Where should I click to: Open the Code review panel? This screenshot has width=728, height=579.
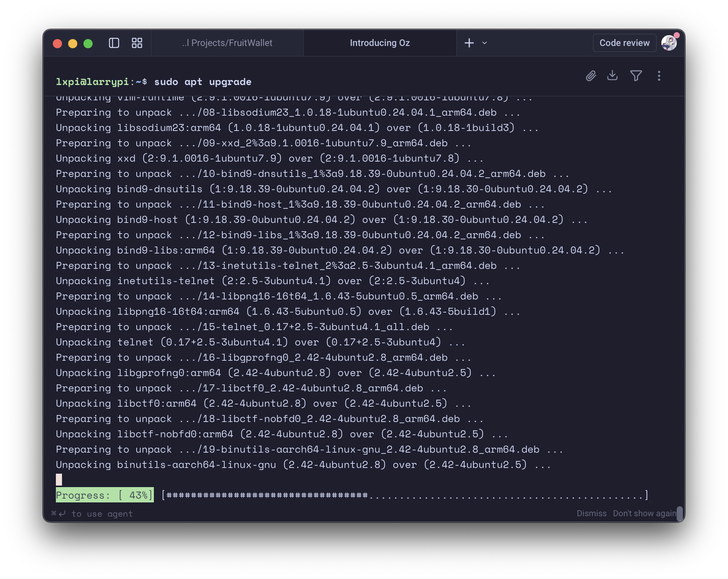coord(624,43)
